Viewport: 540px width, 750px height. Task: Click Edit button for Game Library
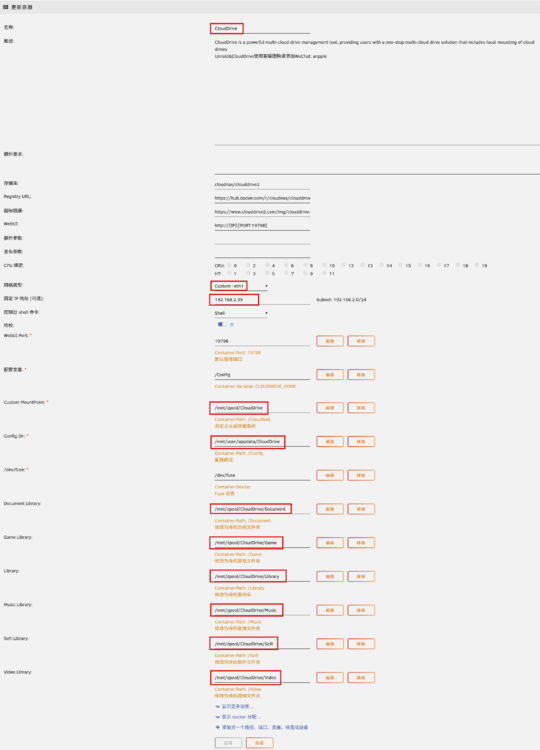point(330,543)
